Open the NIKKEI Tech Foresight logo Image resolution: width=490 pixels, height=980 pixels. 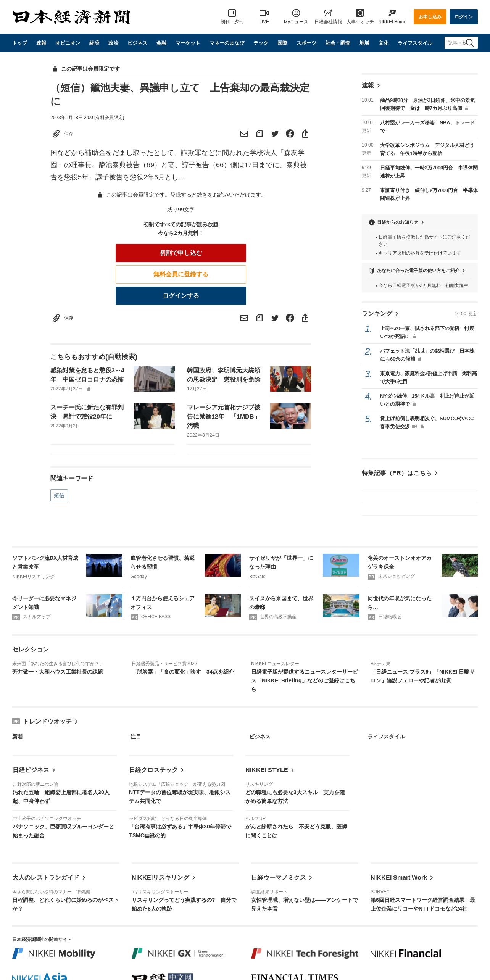point(305,953)
